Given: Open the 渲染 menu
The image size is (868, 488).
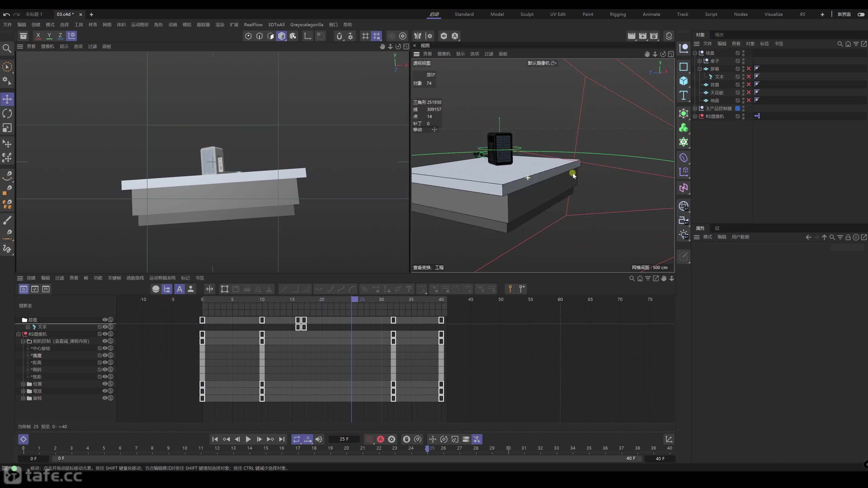Looking at the screenshot, I should pyautogui.click(x=220, y=24).
